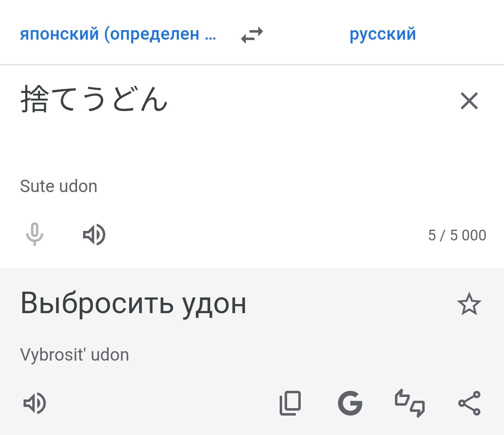Start voice input with the microphone

pyautogui.click(x=35, y=234)
